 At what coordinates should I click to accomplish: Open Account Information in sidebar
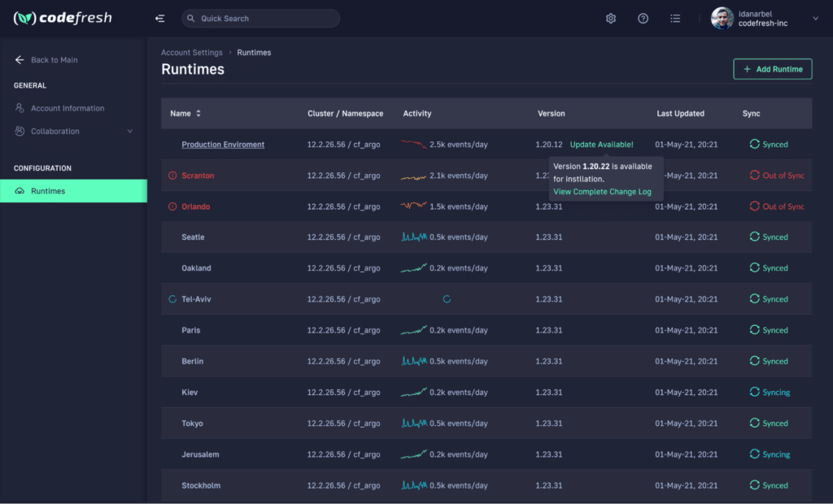click(68, 108)
